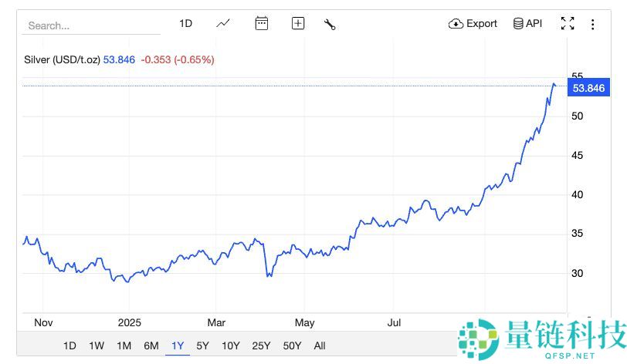Viewport: 627px width, 364px height.
Task: Select the 1Y time range
Action: 178,345
